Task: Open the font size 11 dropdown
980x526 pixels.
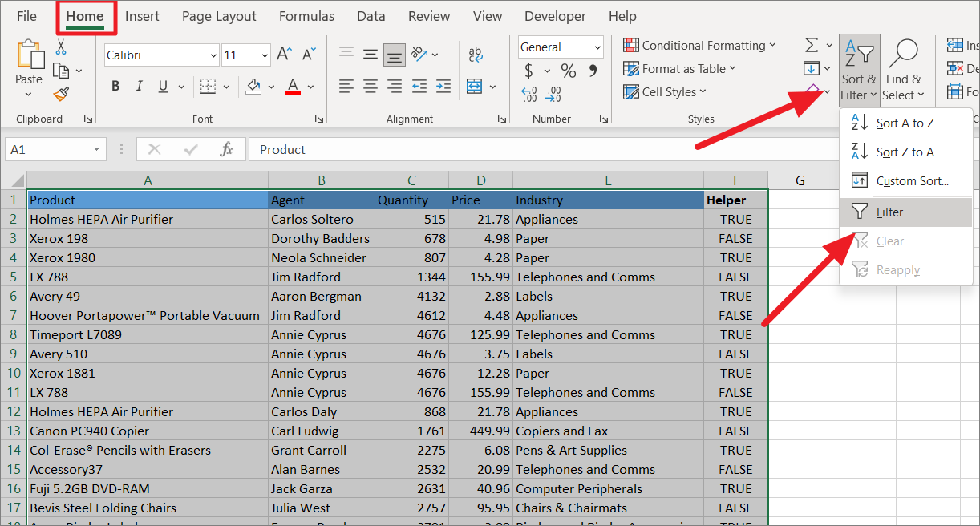Action: click(265, 55)
